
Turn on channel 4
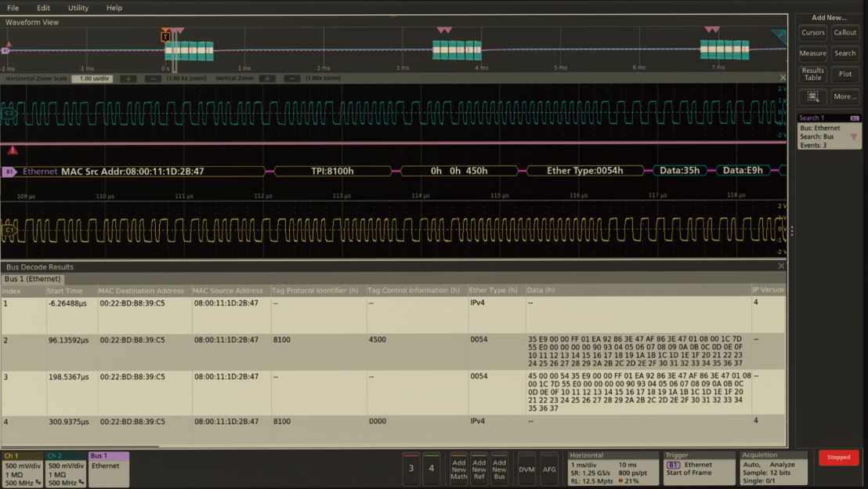click(431, 468)
